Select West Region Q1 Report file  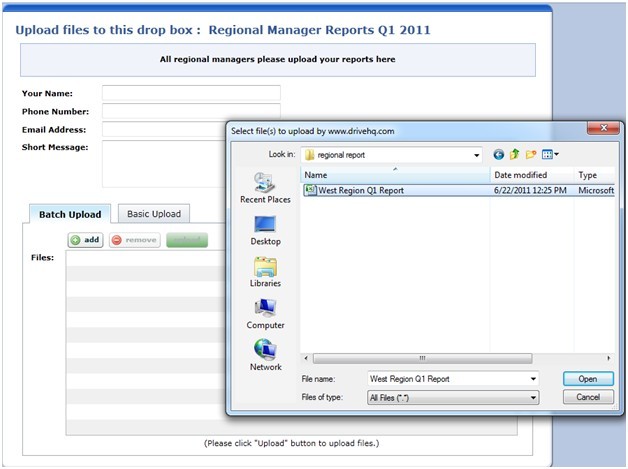(x=361, y=190)
